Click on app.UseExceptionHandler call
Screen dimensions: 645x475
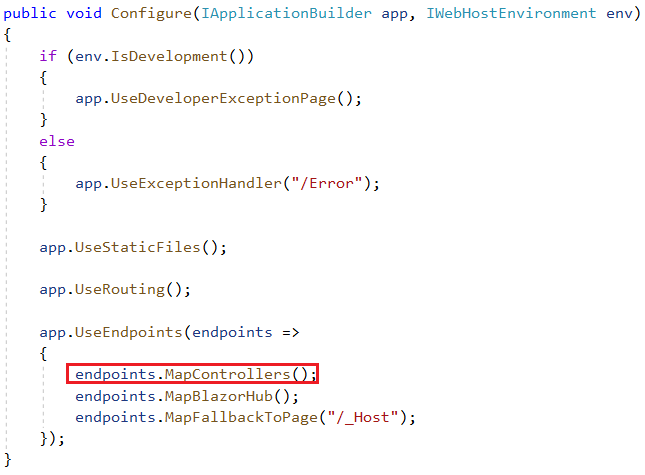point(227,183)
